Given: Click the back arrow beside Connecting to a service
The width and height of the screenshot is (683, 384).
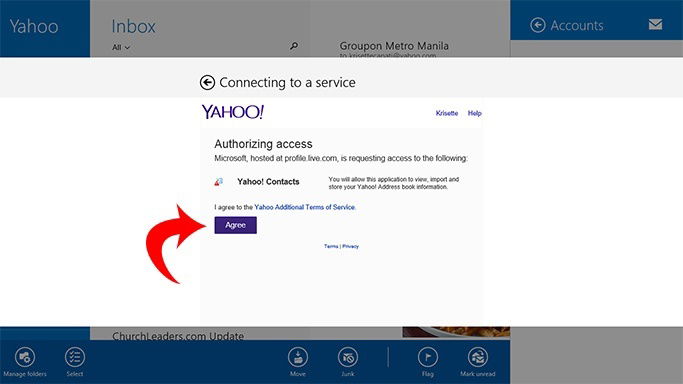Looking at the screenshot, I should pyautogui.click(x=207, y=82).
